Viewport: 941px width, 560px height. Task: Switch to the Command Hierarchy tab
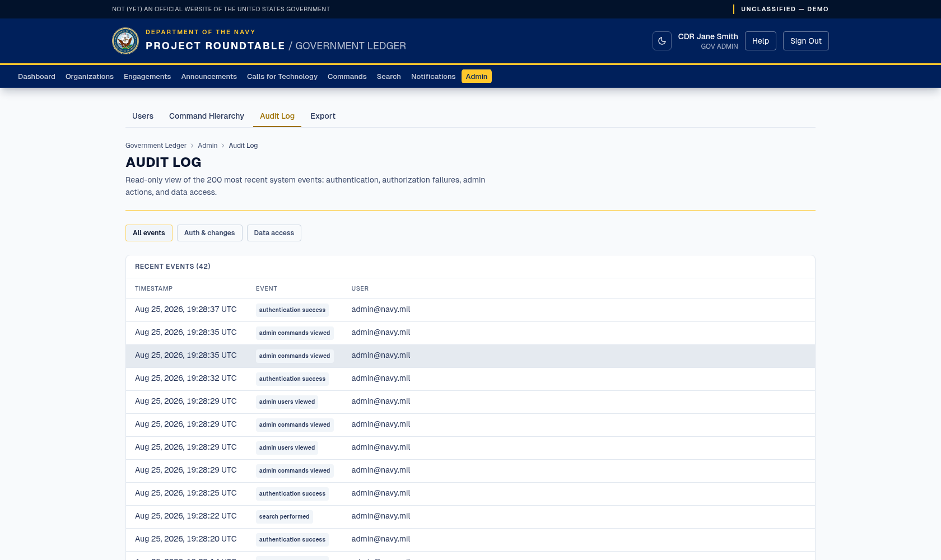pos(207,116)
